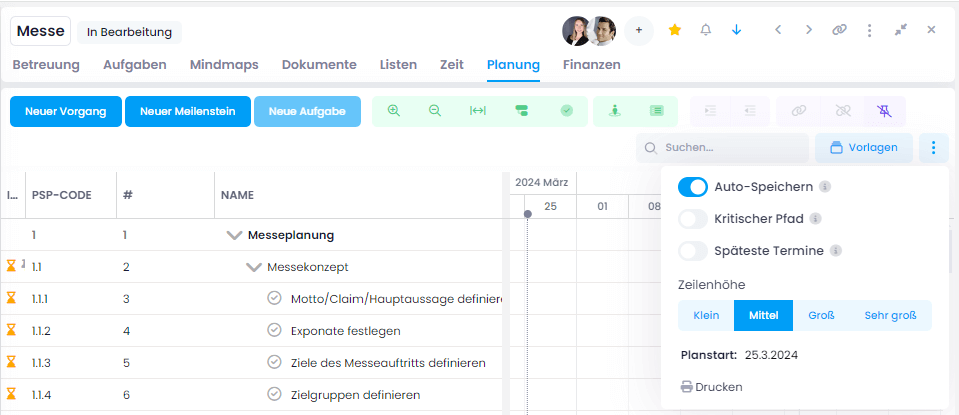Toggle the Auto-Speichern switch
Screen dimensions: 959x415
click(692, 187)
